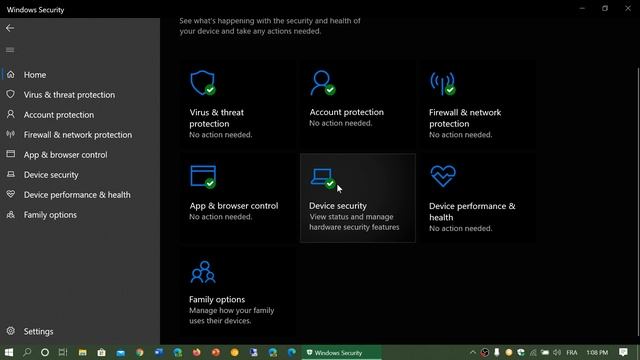Show hidden tray icons chevron
The image size is (640, 360).
(473, 352)
